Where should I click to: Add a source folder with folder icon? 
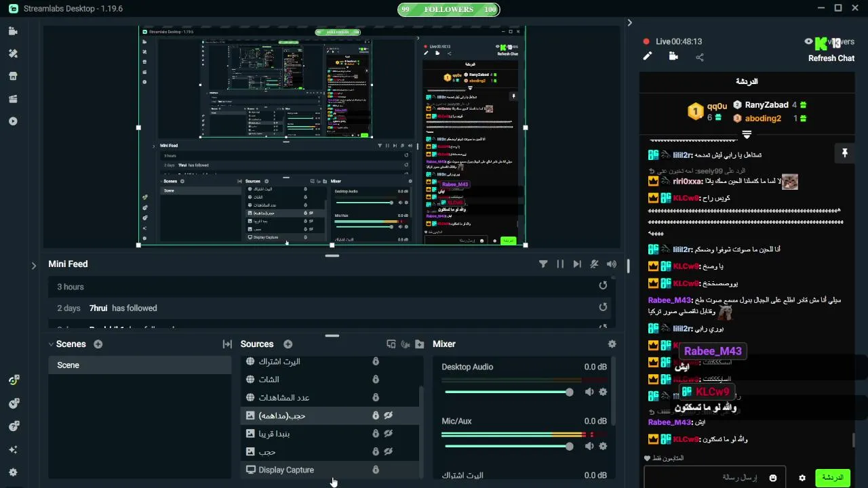coord(420,344)
